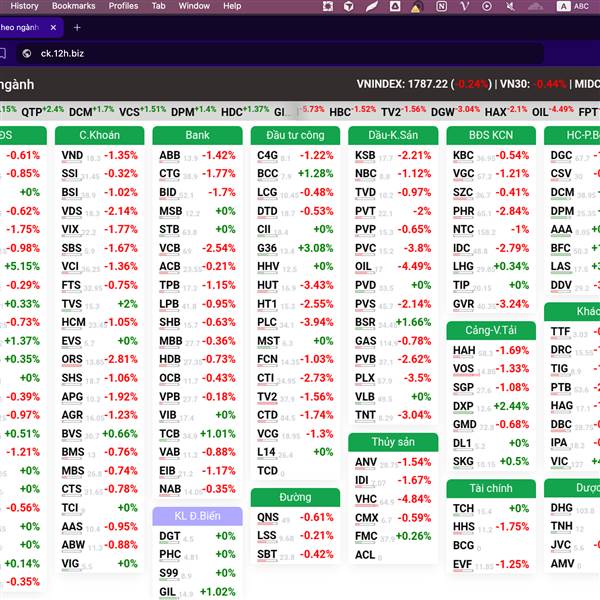Click HAX in the scrolling ticker strip
This screenshot has width=600, height=600.
[496, 112]
